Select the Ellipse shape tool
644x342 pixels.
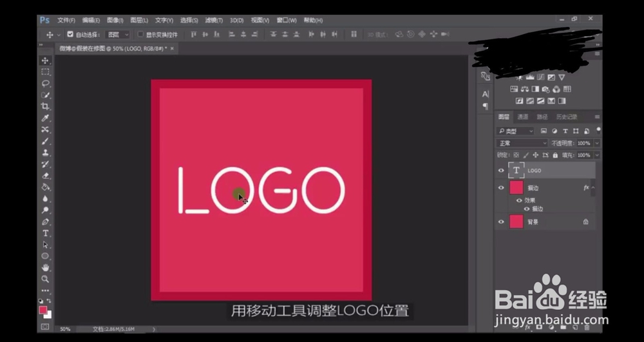[x=45, y=256]
